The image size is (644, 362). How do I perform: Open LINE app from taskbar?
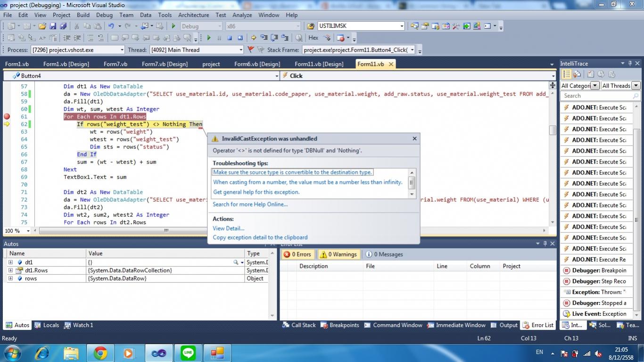(188, 353)
